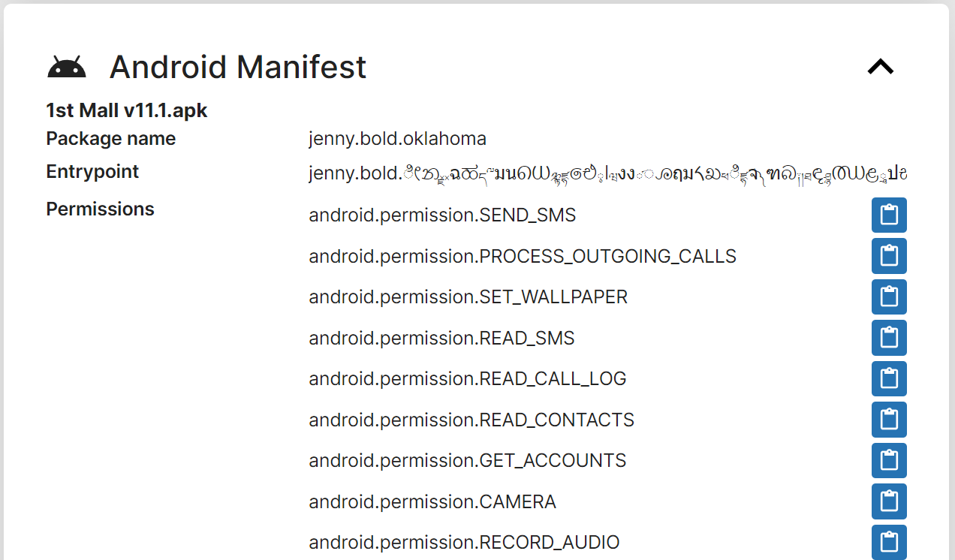Click the android.permission.CAMERA text
Image resolution: width=955 pixels, height=560 pixels.
coord(432,501)
